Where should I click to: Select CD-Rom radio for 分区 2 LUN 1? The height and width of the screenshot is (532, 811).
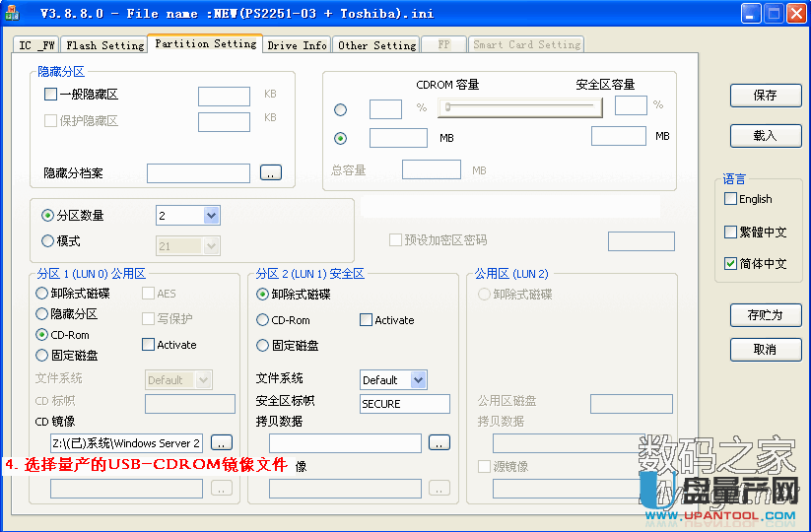(x=263, y=320)
